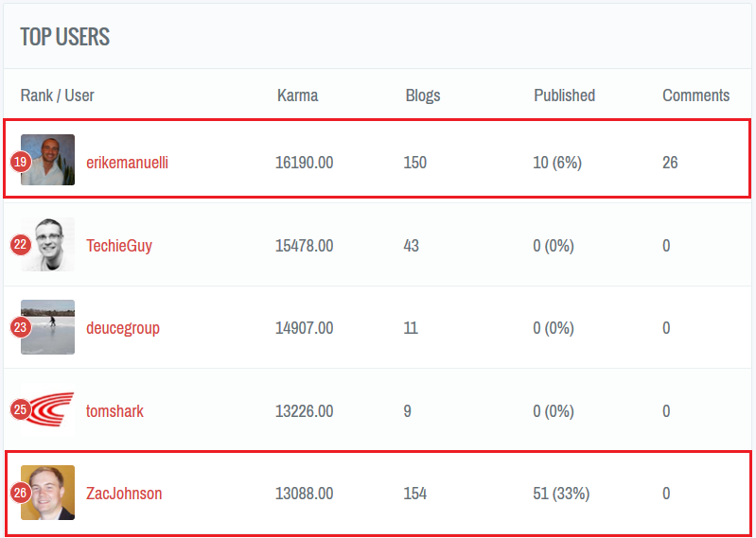Select deucegroup's ice skating avatar

point(51,327)
